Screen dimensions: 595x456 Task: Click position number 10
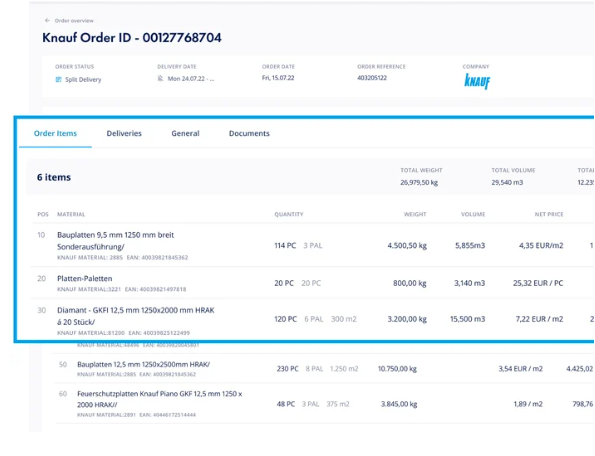(41, 235)
